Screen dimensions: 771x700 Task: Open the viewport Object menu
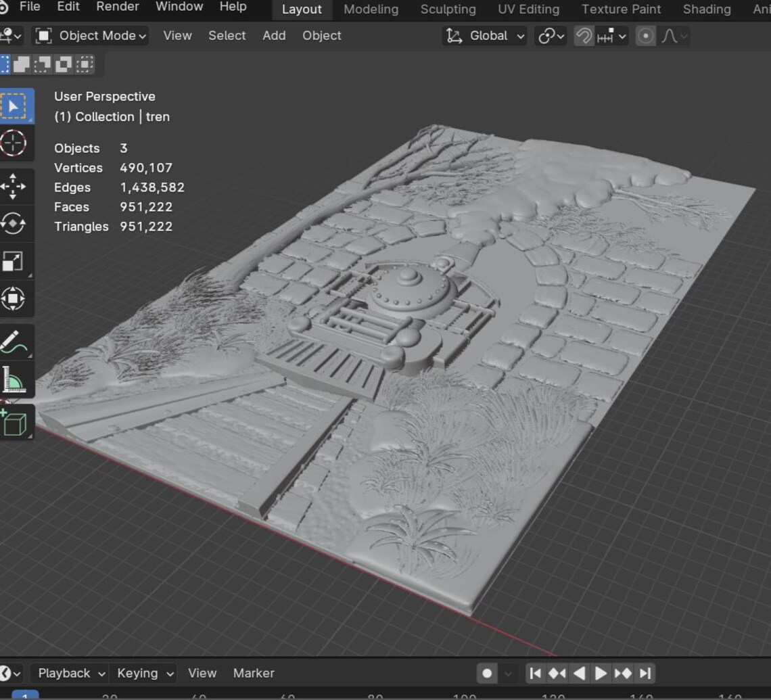coord(321,36)
